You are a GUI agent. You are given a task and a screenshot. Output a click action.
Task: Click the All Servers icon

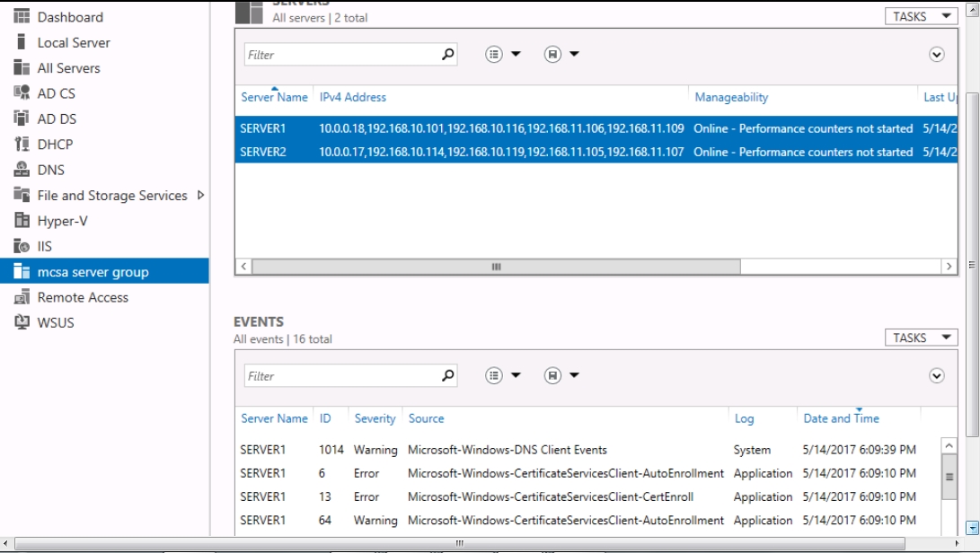point(22,67)
